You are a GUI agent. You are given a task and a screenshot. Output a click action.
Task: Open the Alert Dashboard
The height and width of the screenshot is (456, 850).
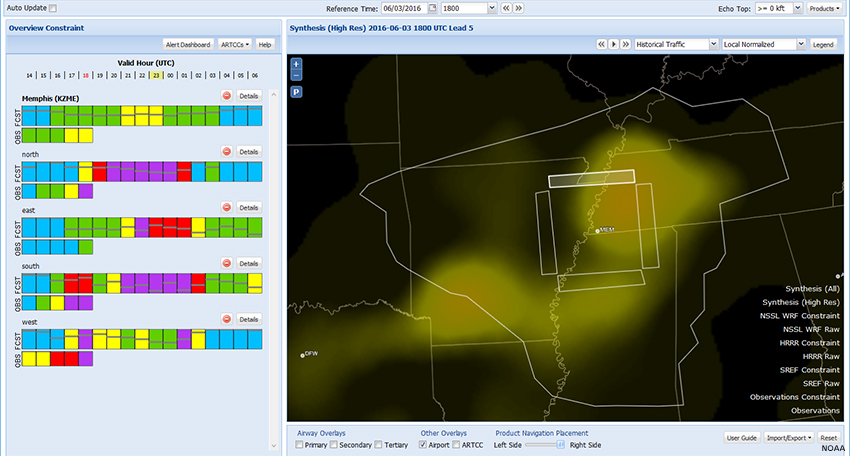188,44
